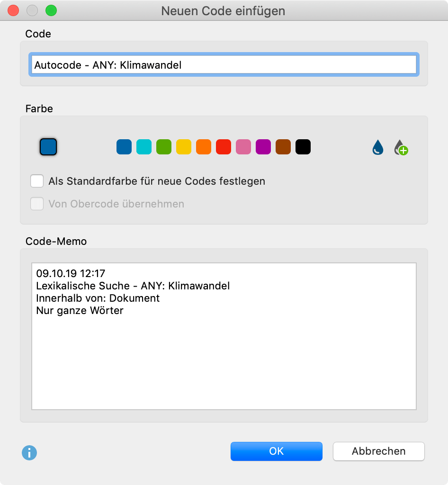
Task: Choose the brown color swatch
Action: (x=283, y=147)
